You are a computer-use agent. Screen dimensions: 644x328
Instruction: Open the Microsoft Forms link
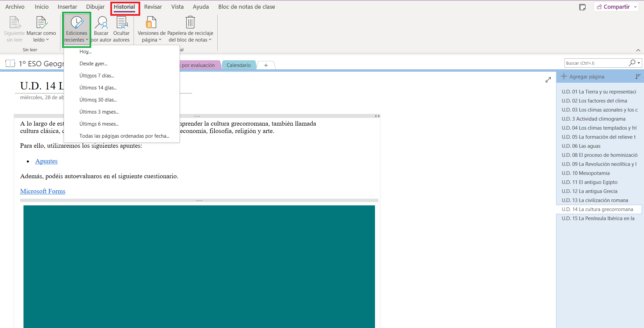point(43,191)
